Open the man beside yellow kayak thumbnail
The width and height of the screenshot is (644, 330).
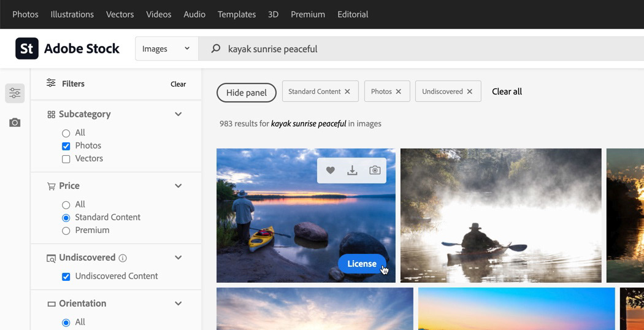(x=306, y=215)
